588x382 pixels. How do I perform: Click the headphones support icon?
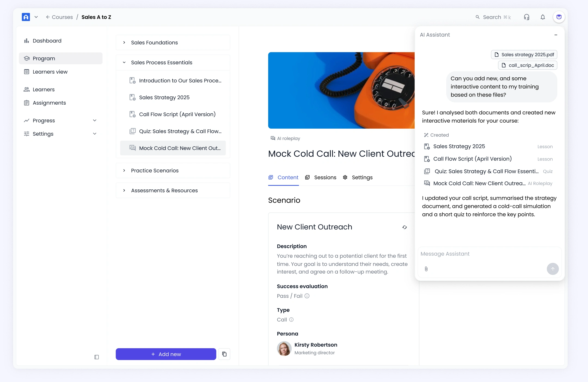[x=526, y=17]
